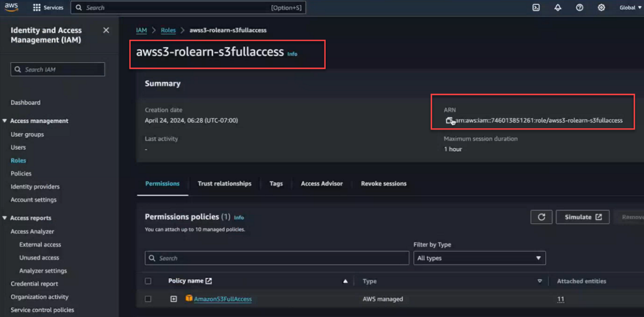Open the Global region dropdown
Image resolution: width=644 pixels, height=317 pixels.
pos(630,7)
